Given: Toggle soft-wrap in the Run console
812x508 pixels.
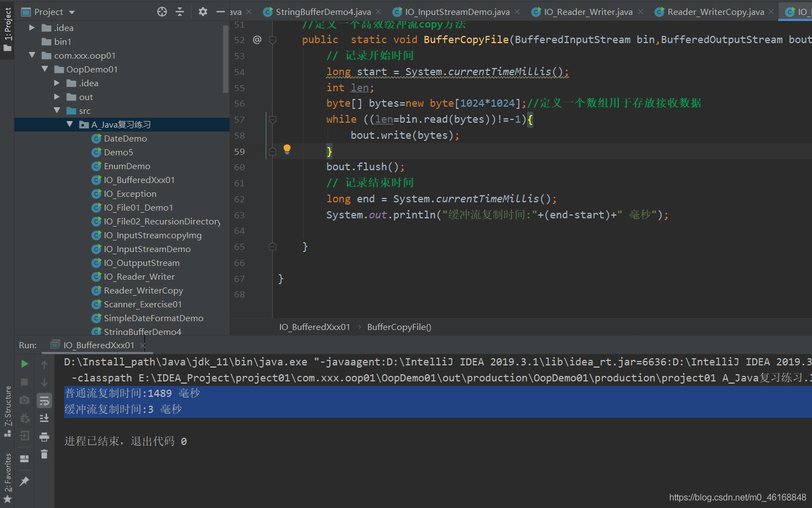Looking at the screenshot, I should 44,400.
